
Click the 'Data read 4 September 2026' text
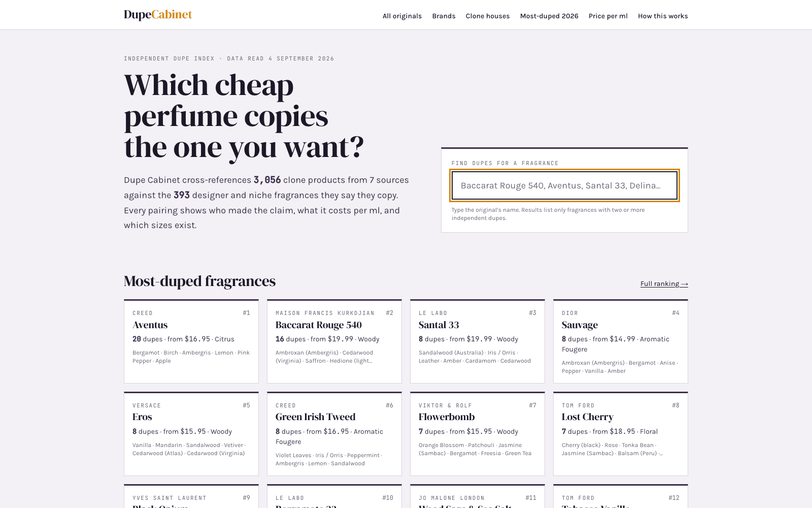[281, 58]
